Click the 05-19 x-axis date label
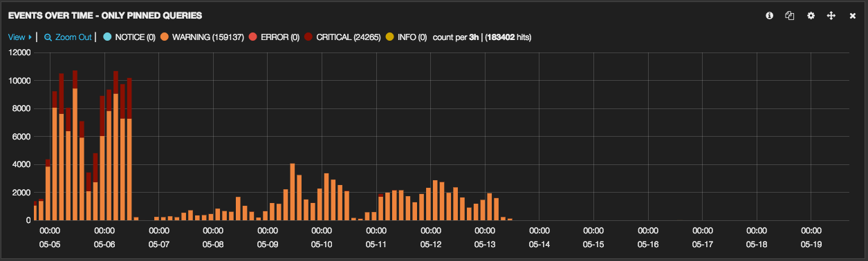 tap(811, 244)
